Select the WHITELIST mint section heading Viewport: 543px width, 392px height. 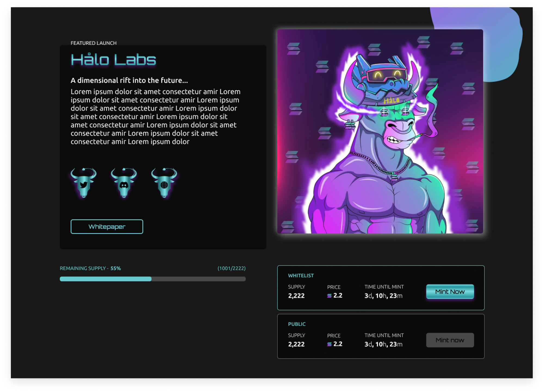click(301, 275)
